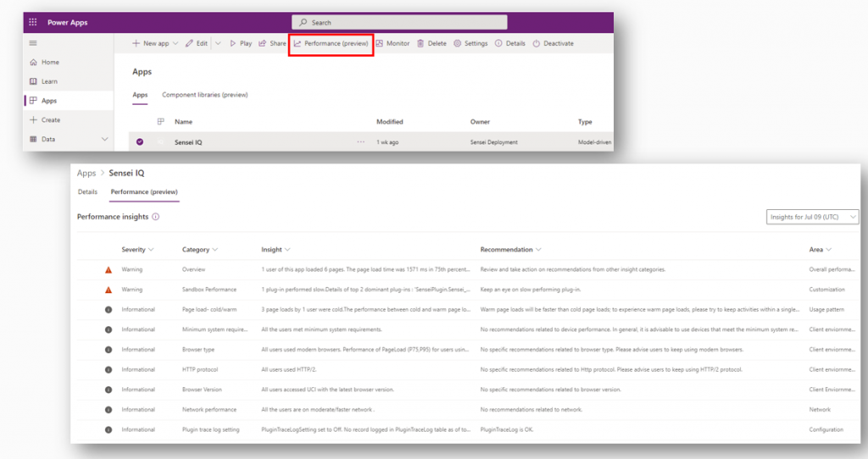Click the Monitor icon in toolbar
Screen dimensions: 868x459
[x=379, y=43]
